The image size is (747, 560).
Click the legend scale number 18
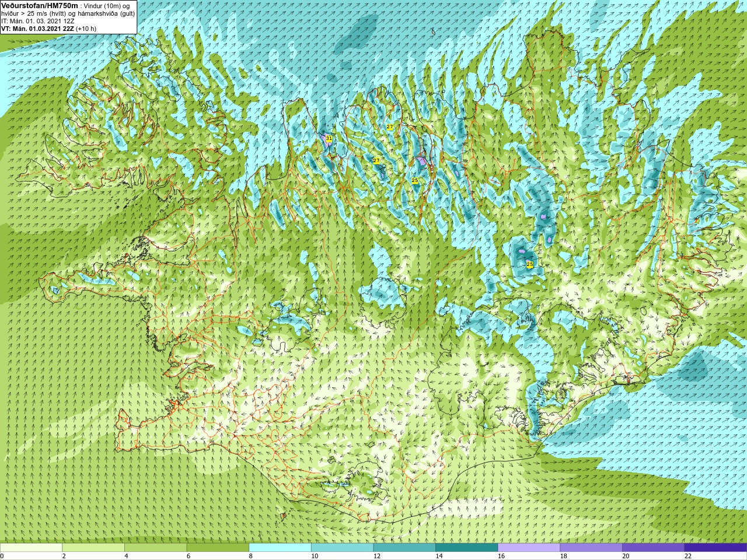click(x=564, y=556)
